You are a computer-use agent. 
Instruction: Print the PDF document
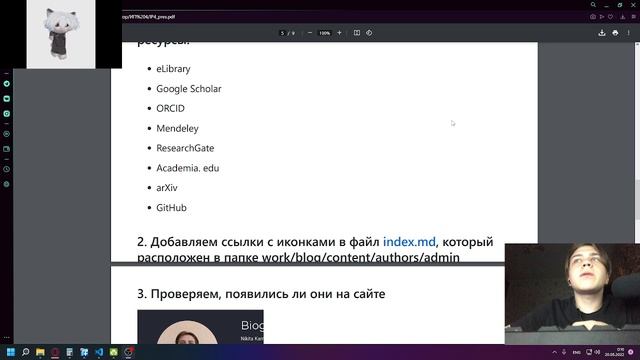[615, 33]
